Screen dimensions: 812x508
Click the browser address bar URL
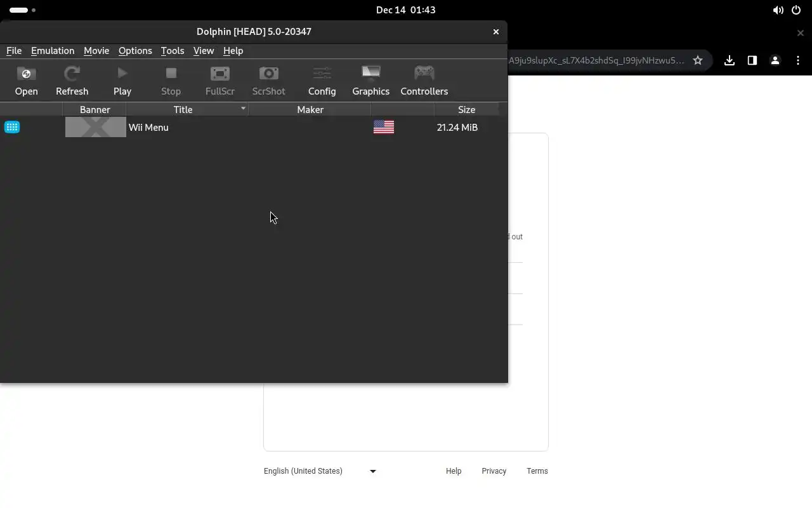596,60
